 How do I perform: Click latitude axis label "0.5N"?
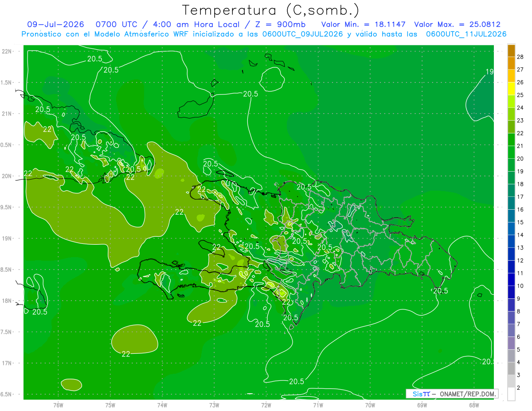[x=7, y=145]
